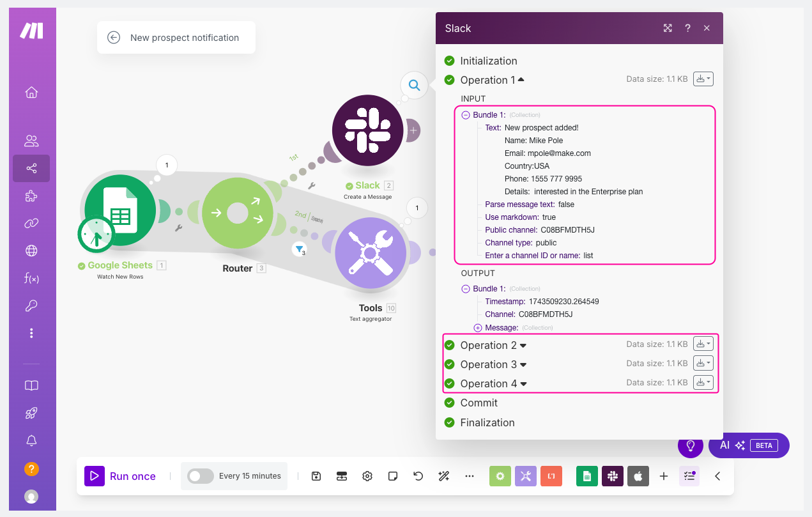The image size is (812, 517).
Task: Click the orange text parser toolbar icon
Action: [551, 476]
